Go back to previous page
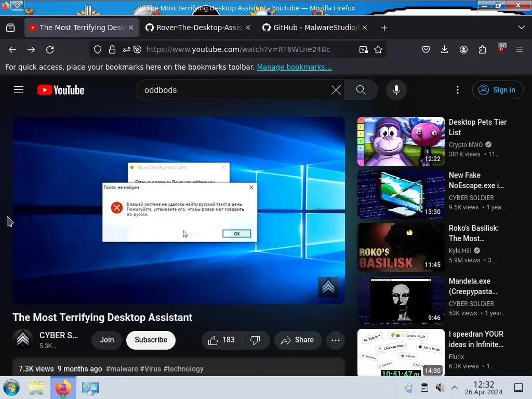532x399 pixels. tap(12, 50)
